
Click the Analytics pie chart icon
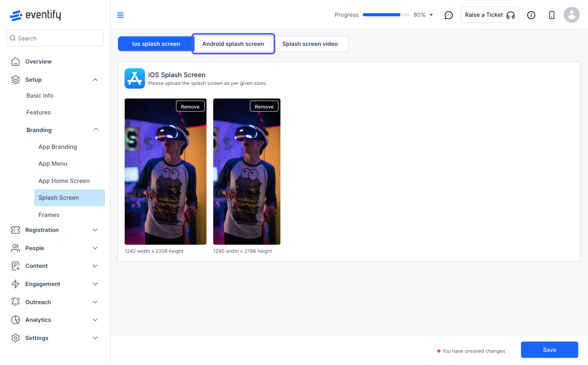15,320
